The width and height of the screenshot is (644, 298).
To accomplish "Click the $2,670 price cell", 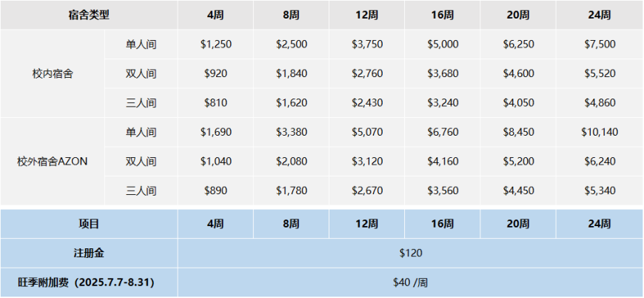I will point(367,191).
